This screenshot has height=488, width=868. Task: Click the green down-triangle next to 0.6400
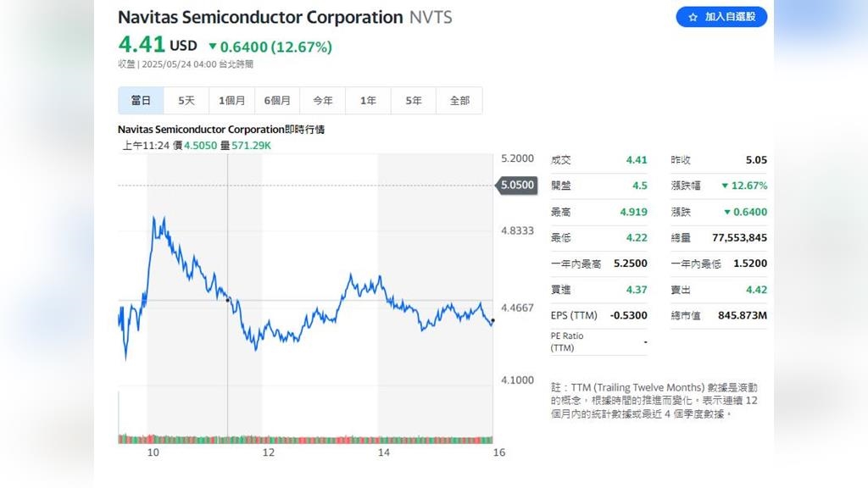tap(213, 47)
